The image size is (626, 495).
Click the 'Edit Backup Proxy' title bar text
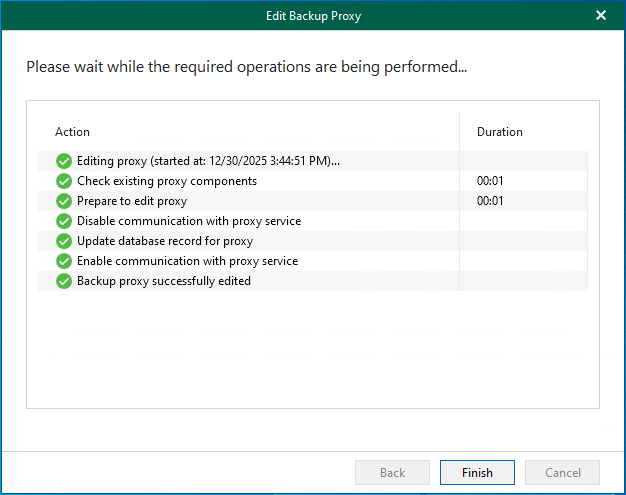click(x=313, y=15)
